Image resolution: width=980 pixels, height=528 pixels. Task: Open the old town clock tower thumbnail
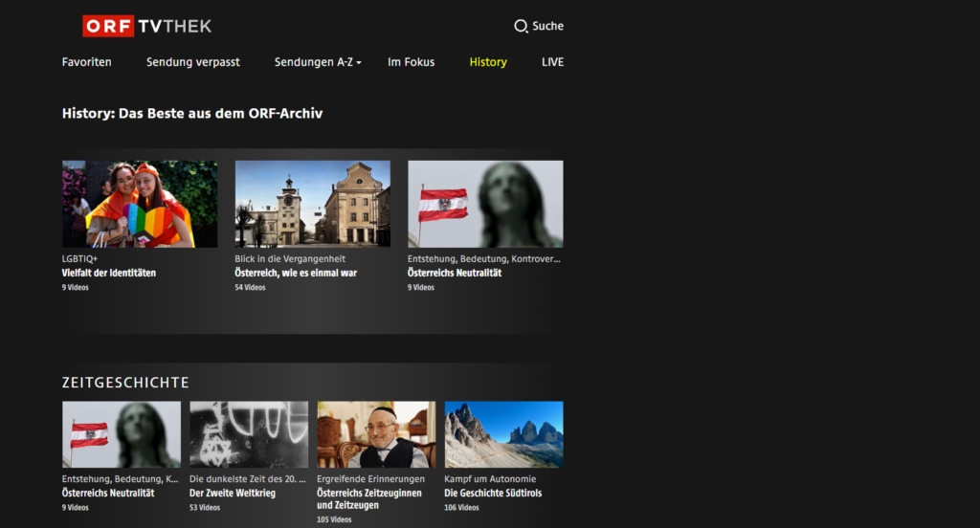click(x=313, y=204)
